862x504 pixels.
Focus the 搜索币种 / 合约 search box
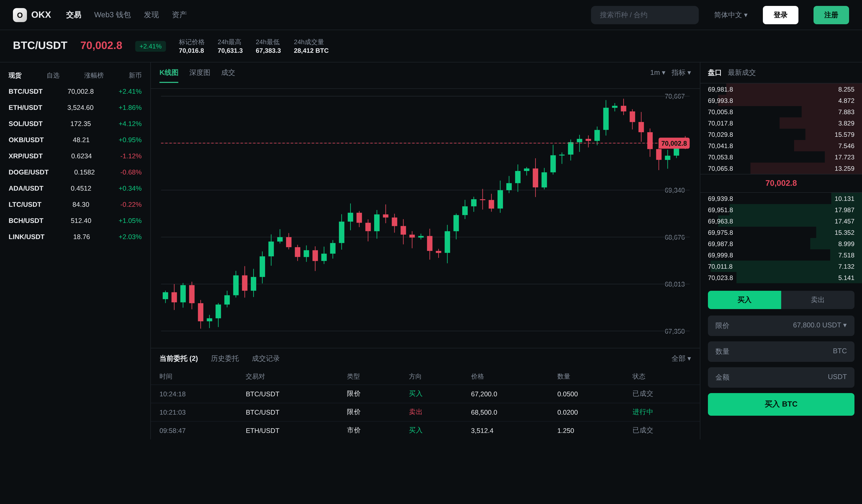click(x=644, y=15)
